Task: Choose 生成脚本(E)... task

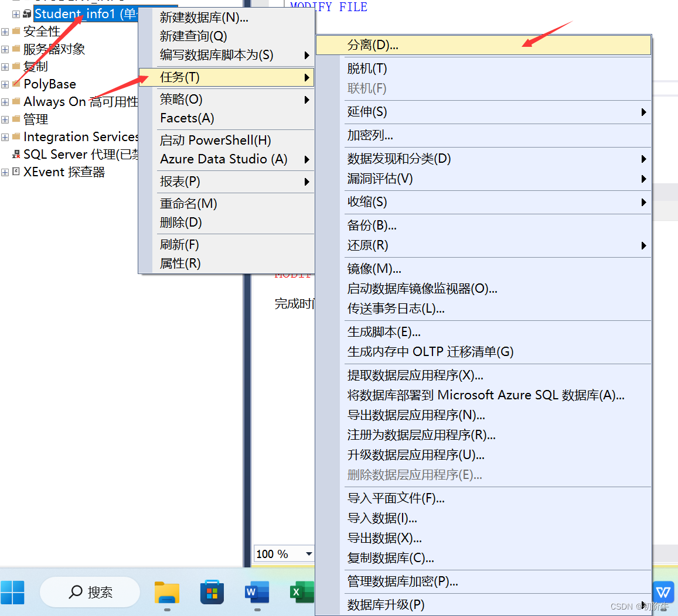Action: pos(483,332)
